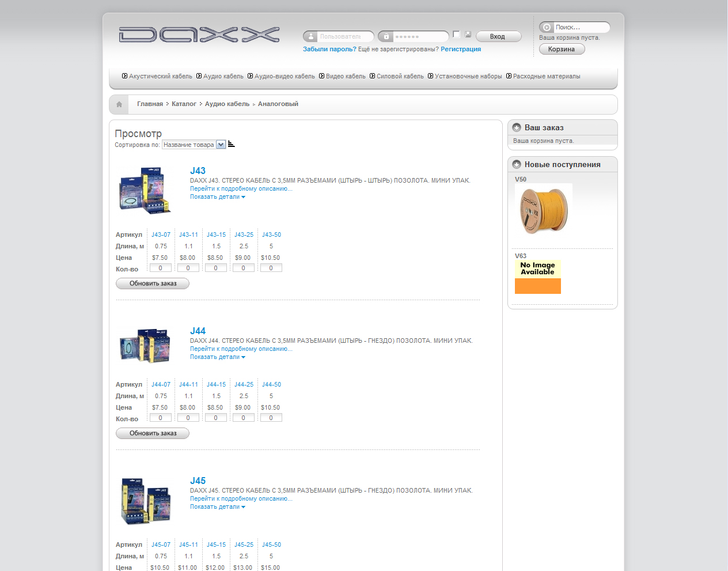Tick the remember me checkbox

coord(456,34)
